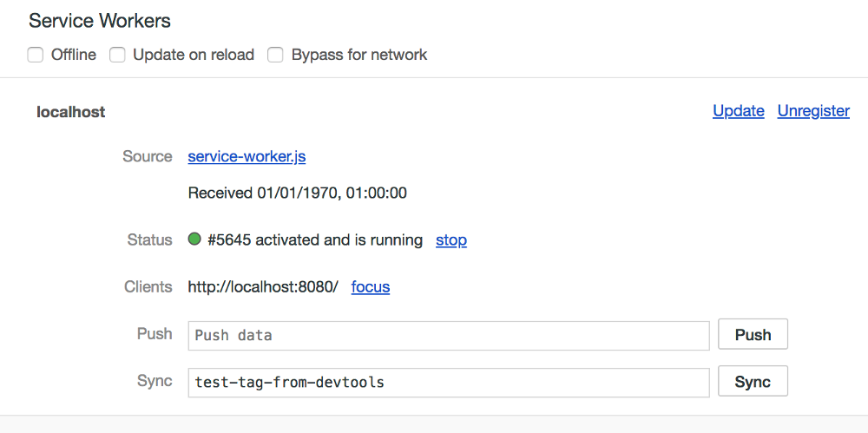Click the Sync tag input field
868x433 pixels.
[449, 382]
